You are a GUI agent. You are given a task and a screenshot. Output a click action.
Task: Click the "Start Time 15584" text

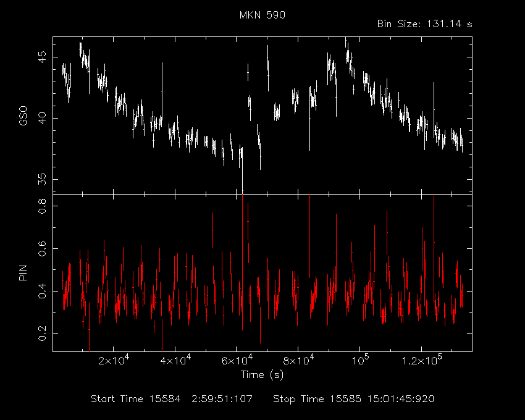click(x=136, y=399)
